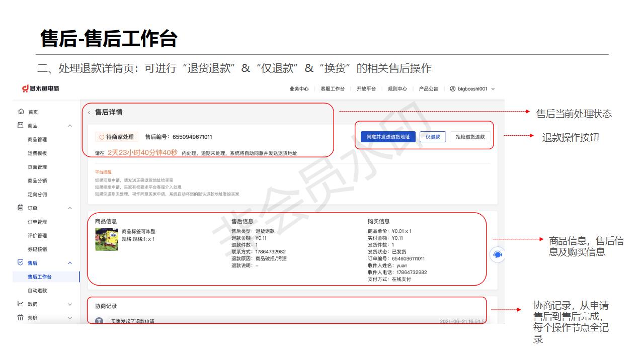Open 自动退款 in the sidebar
Viewport: 644px width, 362px height.
coord(37,291)
